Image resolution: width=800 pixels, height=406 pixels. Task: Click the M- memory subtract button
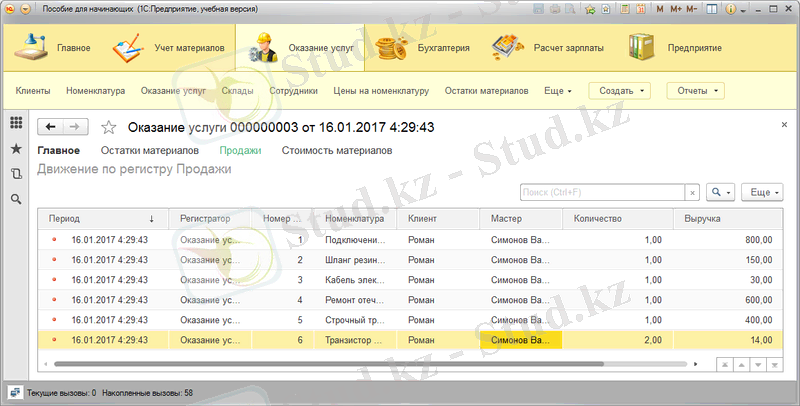point(692,9)
